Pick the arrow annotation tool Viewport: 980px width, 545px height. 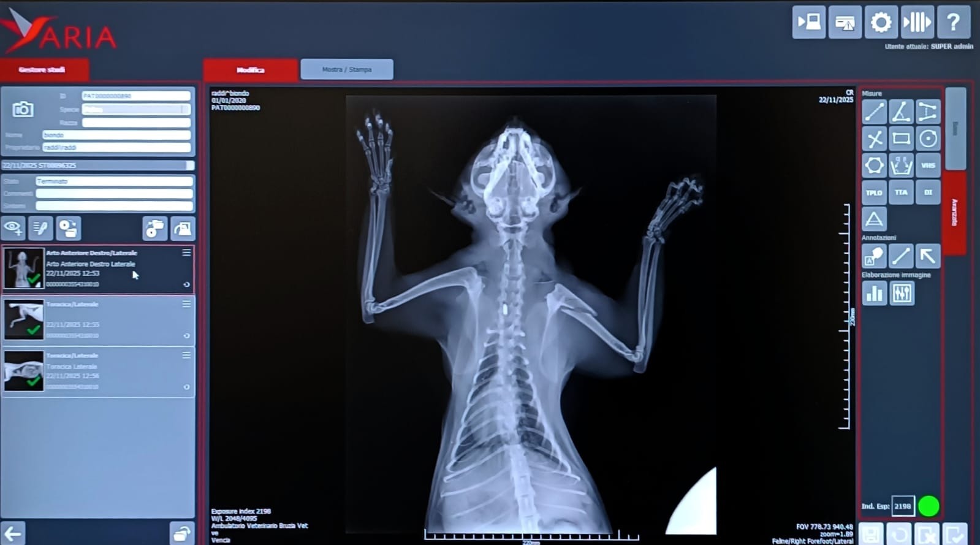(x=928, y=256)
